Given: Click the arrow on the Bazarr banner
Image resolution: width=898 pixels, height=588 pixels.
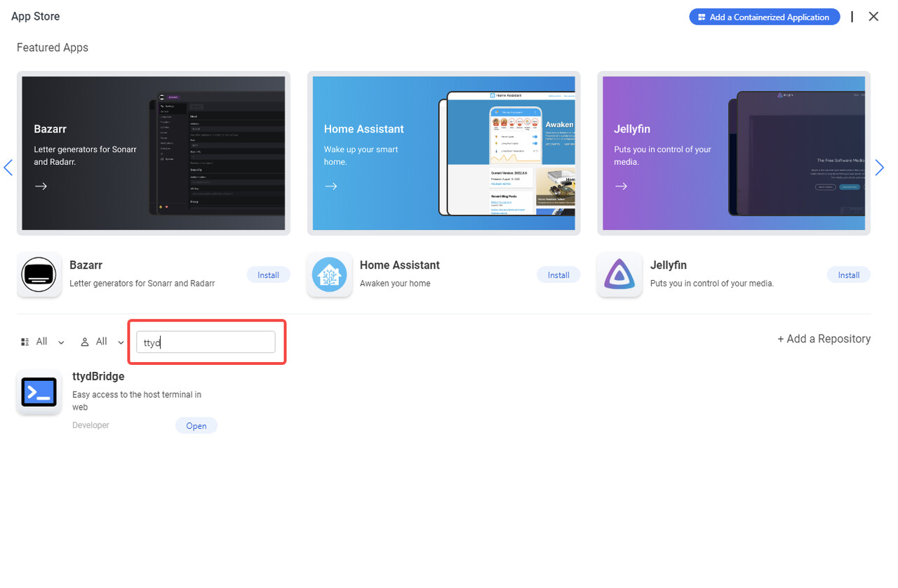Looking at the screenshot, I should [x=41, y=186].
